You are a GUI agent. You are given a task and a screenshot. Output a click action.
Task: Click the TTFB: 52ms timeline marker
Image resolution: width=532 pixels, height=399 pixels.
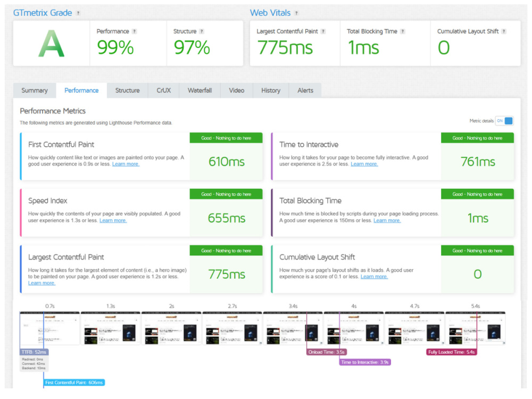pos(34,352)
